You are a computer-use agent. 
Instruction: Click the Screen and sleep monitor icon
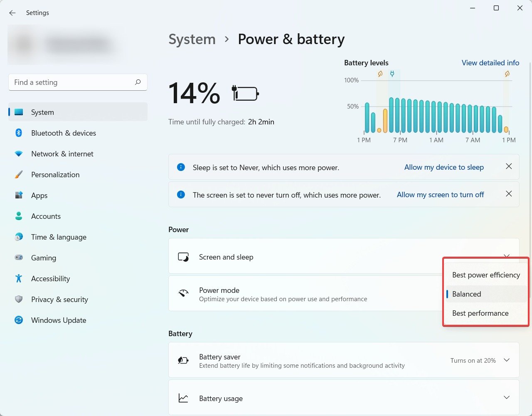pos(183,257)
